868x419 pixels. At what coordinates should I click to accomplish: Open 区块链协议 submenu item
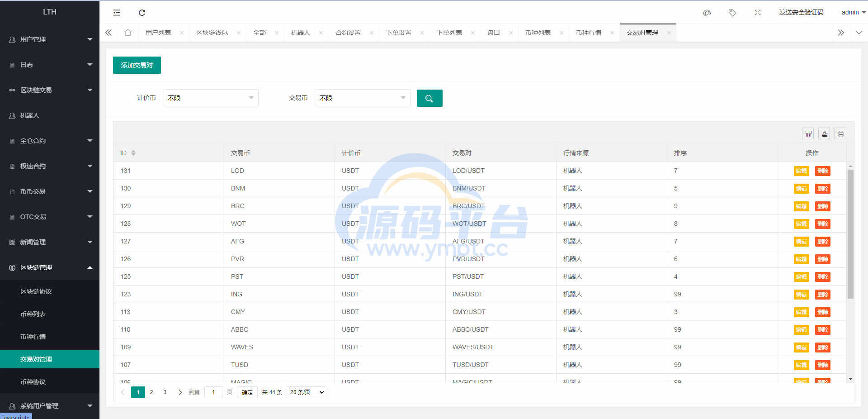click(x=50, y=291)
